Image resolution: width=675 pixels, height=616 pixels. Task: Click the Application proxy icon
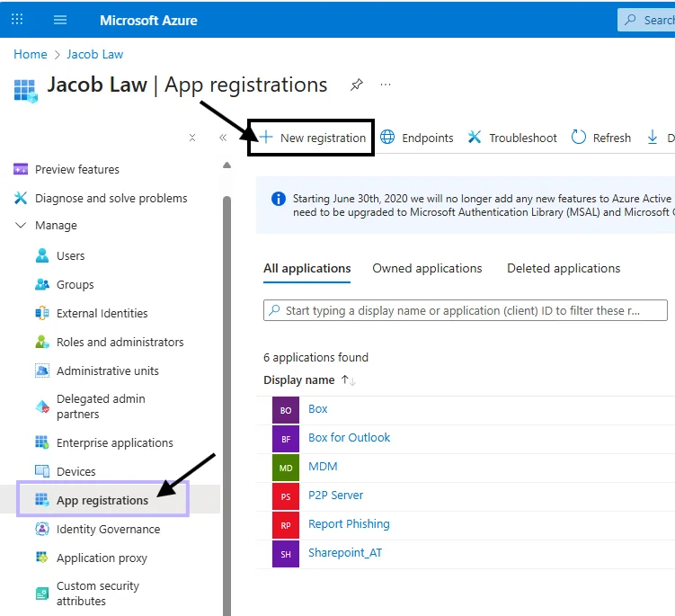(x=41, y=558)
